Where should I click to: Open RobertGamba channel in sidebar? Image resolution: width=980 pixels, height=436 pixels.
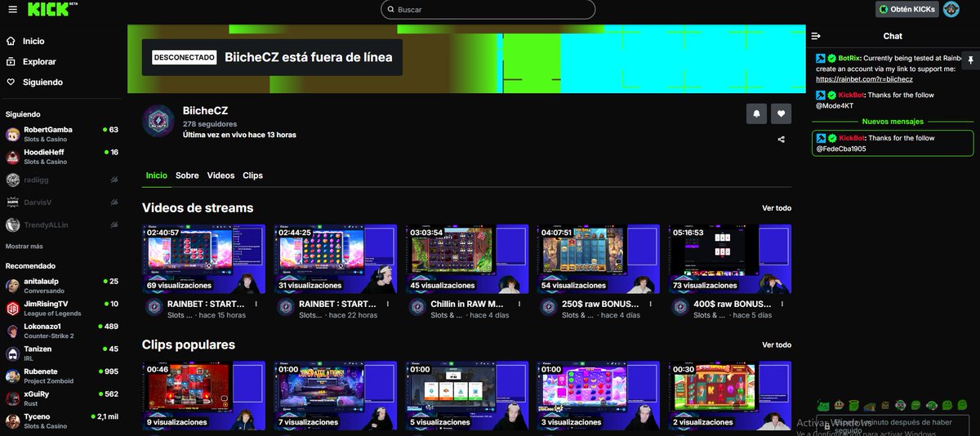click(x=63, y=134)
